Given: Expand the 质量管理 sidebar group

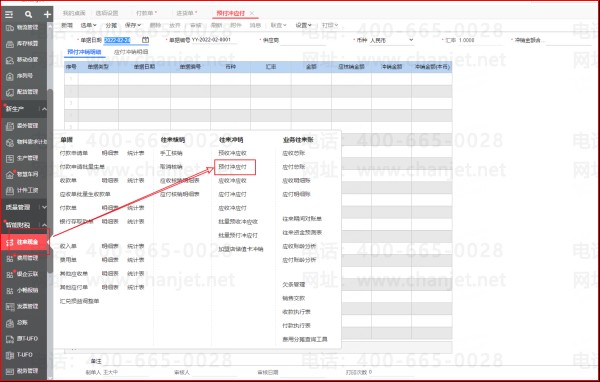Looking at the screenshot, I should click(x=44, y=207).
